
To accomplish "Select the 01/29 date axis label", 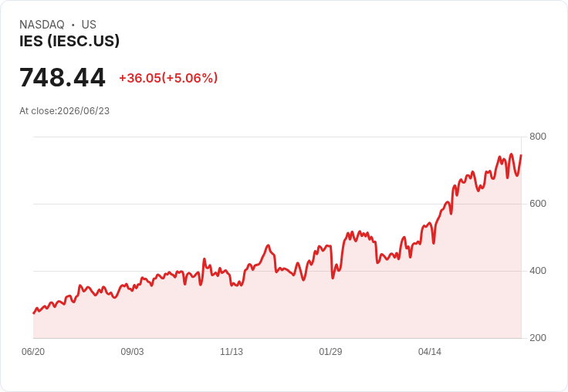I will [330, 351].
